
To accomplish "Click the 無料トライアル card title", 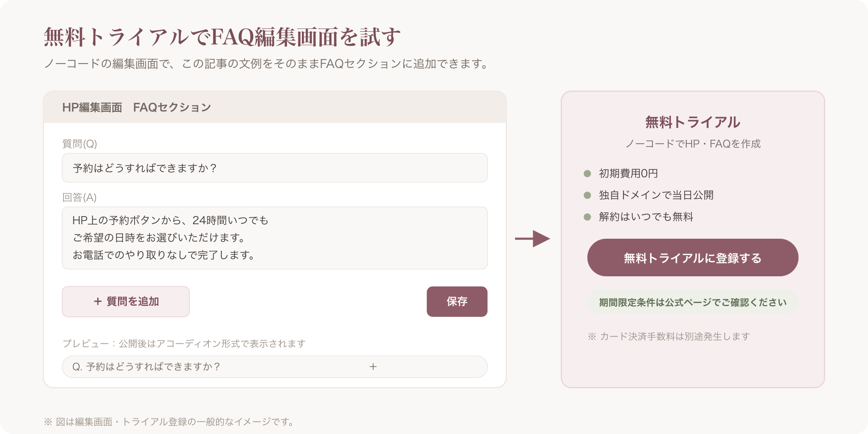I will coord(692,122).
